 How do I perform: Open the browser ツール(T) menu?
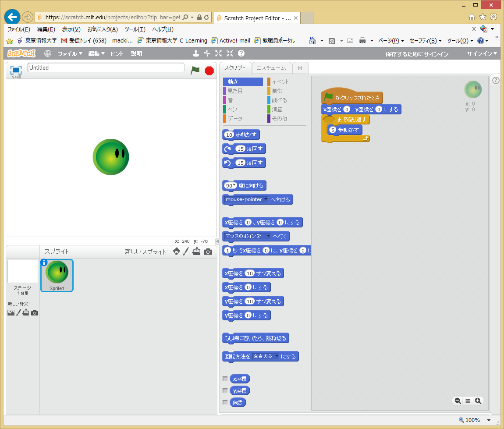tap(135, 29)
